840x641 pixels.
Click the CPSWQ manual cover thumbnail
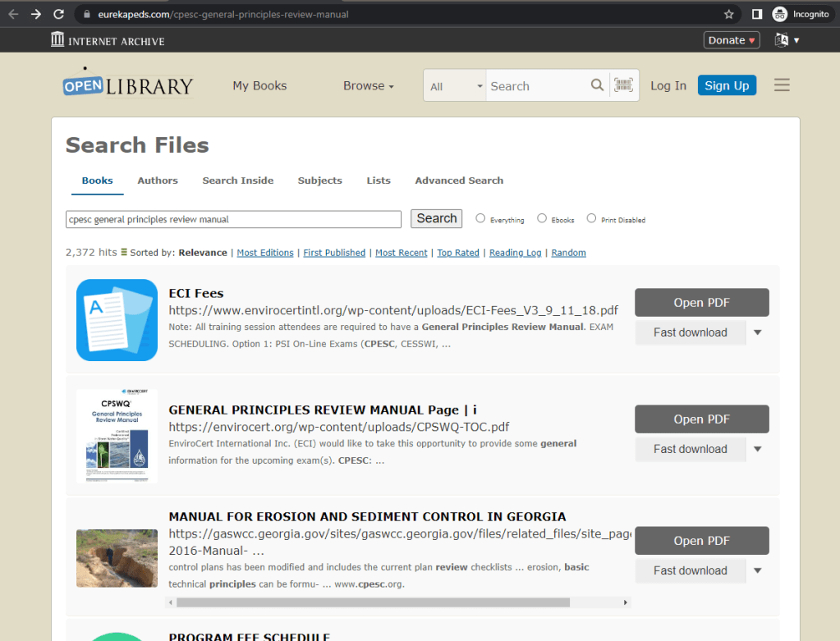117,436
